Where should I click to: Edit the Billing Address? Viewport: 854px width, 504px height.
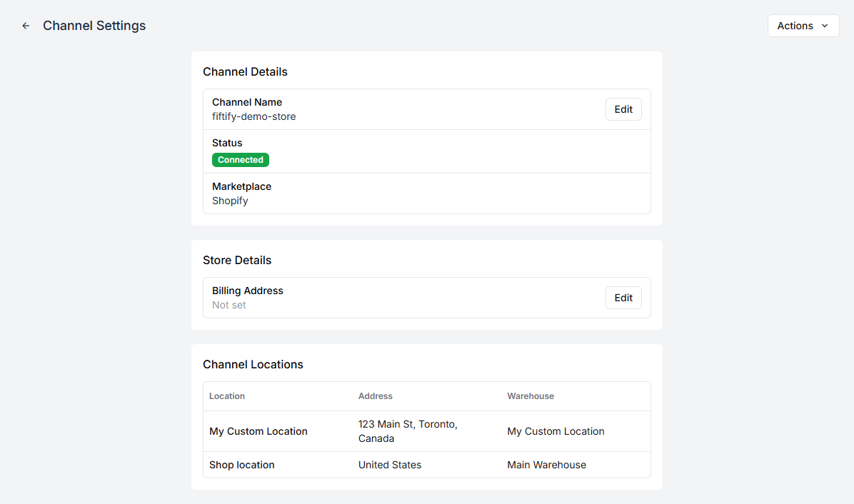click(623, 298)
